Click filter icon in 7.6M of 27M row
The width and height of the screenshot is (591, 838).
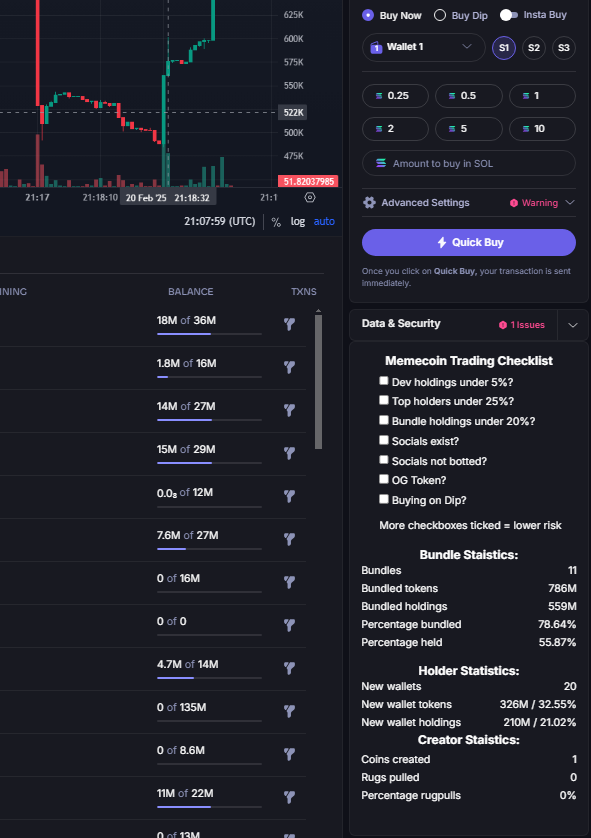(290, 539)
